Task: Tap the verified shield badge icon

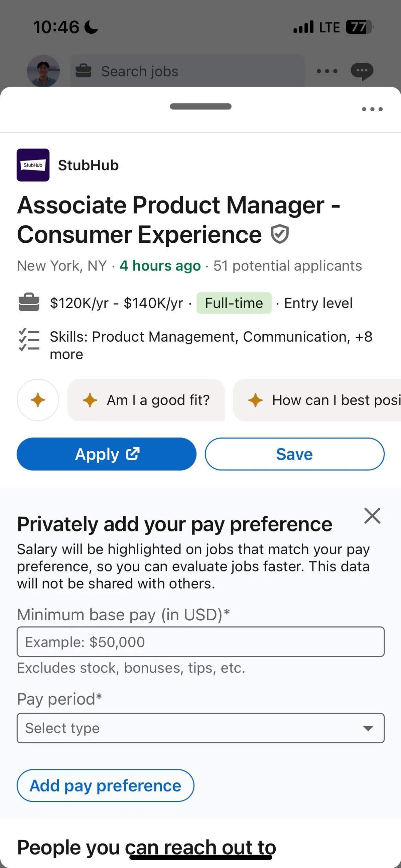Action: pos(280,234)
